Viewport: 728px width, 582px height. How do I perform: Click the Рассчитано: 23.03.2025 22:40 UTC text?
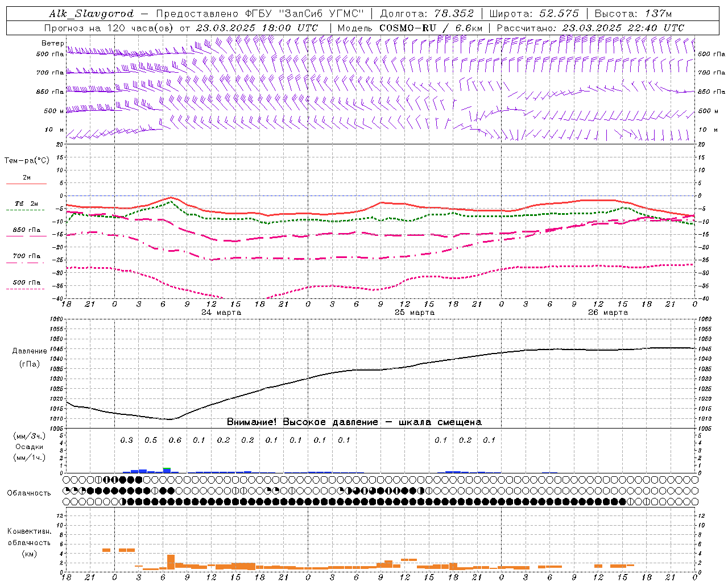click(590, 28)
